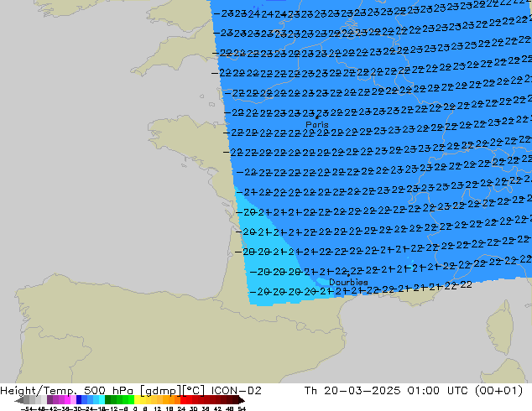
Task: Click the right arrow end of color scale
Action: point(242,400)
